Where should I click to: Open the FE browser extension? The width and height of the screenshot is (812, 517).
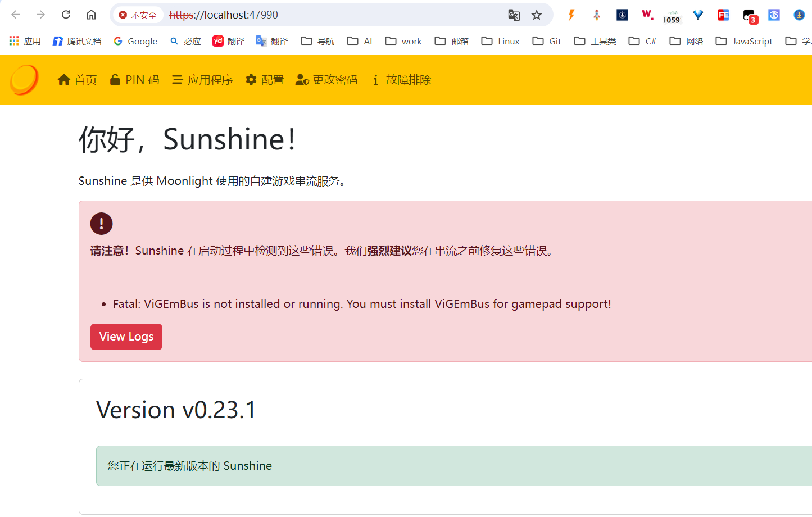pyautogui.click(x=723, y=15)
